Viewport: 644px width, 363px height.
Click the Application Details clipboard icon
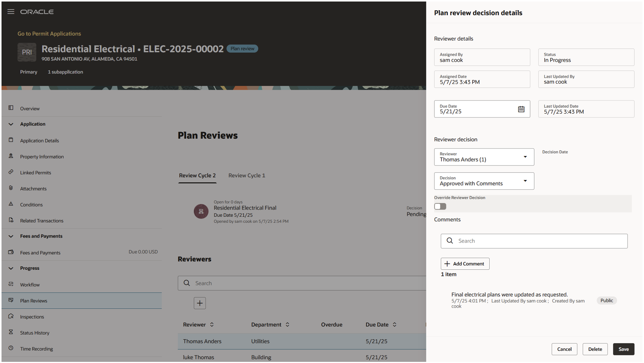click(11, 140)
